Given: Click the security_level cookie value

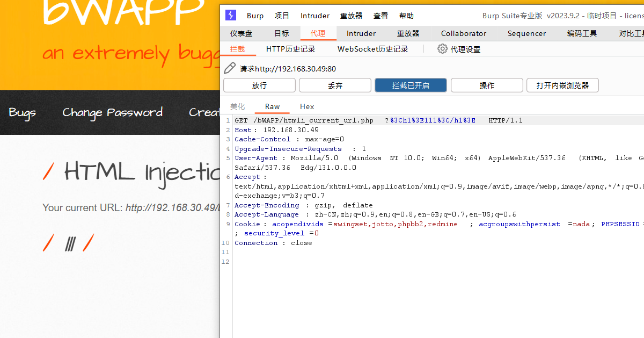Looking at the screenshot, I should point(317,233).
